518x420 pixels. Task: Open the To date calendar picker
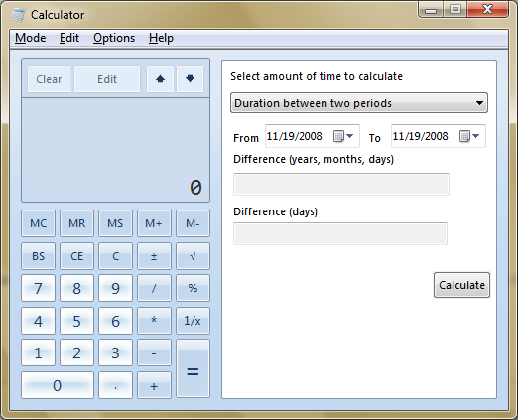point(469,136)
